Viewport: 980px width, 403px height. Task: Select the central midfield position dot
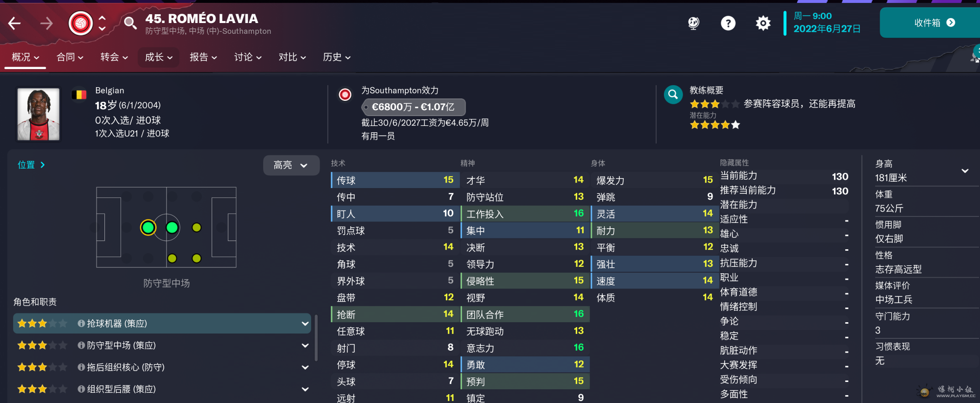tap(172, 227)
